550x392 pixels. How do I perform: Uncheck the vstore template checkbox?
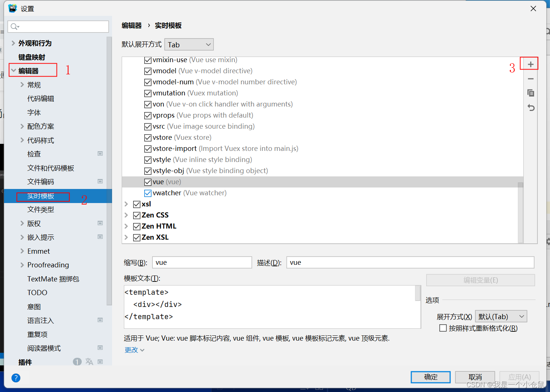[148, 138]
